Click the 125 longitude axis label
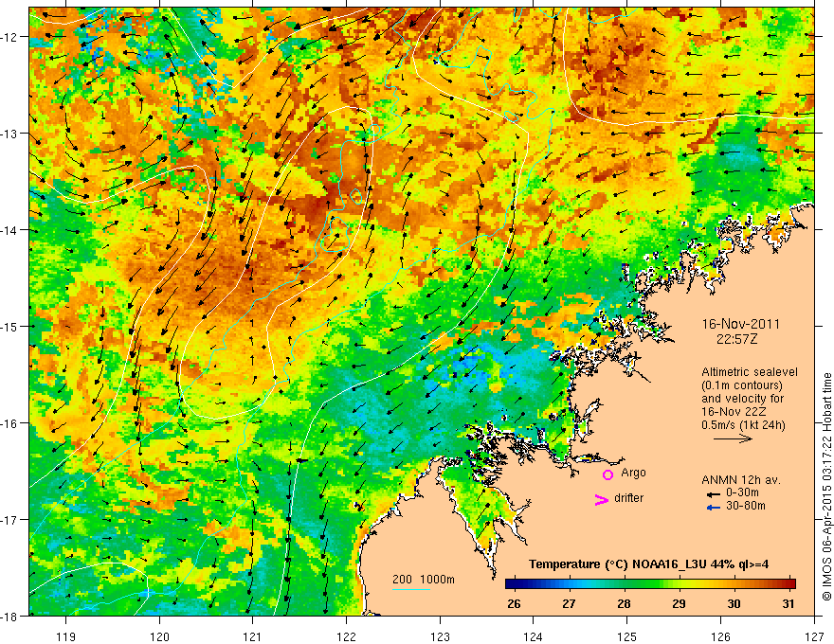 pyautogui.click(x=626, y=637)
